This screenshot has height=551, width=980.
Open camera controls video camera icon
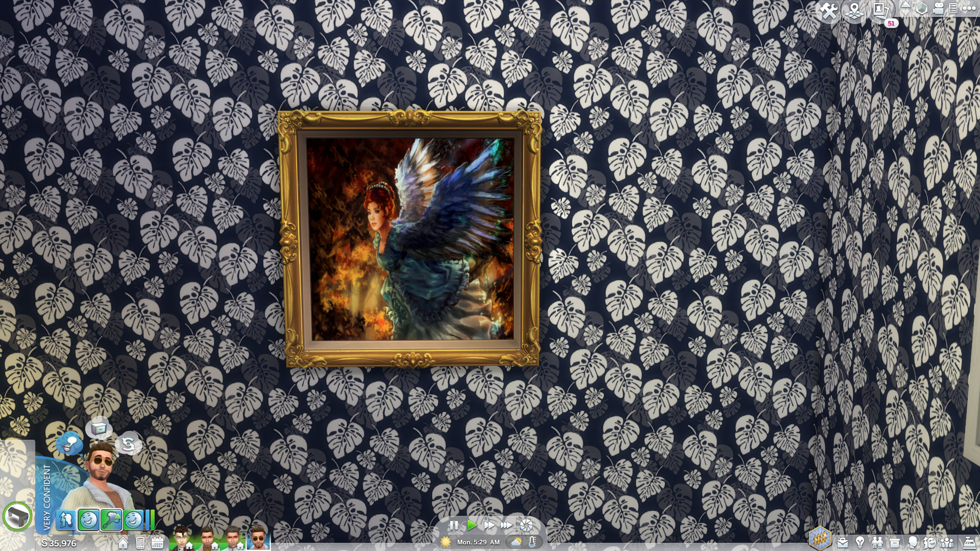tap(938, 9)
